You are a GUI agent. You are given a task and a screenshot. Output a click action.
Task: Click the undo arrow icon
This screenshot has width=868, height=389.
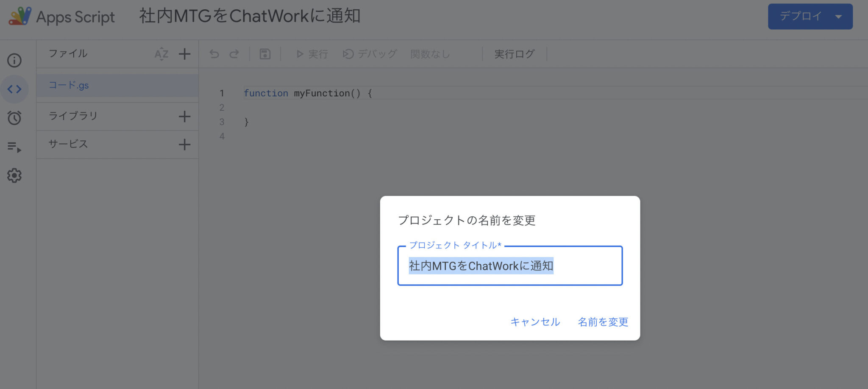click(x=214, y=54)
